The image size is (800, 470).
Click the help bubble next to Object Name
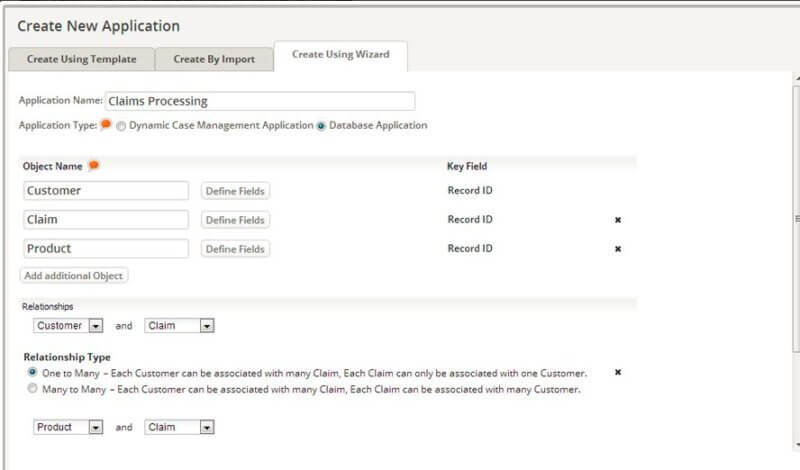pos(94,166)
